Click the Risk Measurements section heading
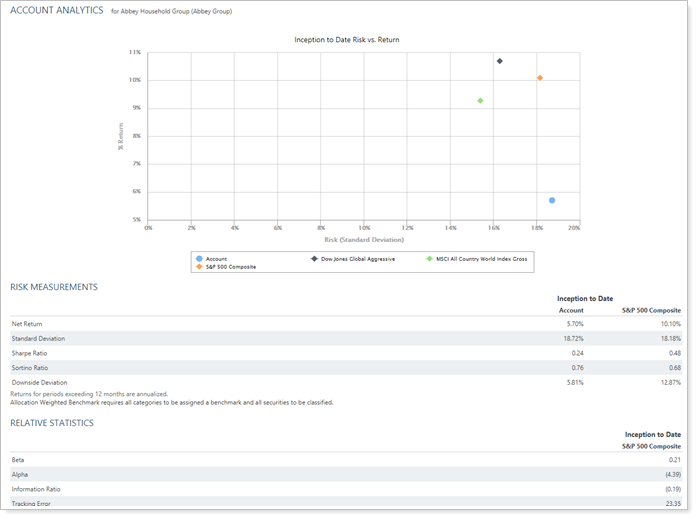Viewport: 697px width, 519px height. (54, 287)
